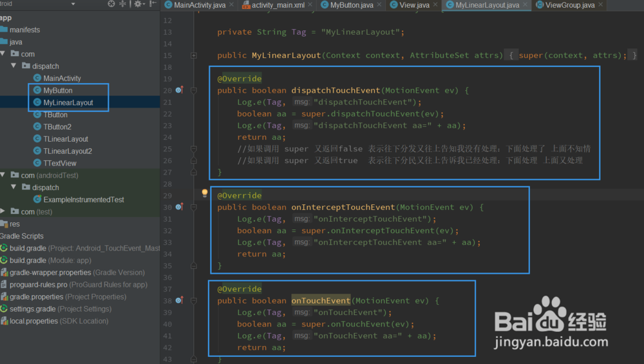Close the ViewGroup.java tab
Screen dimensions: 644x364
click(601, 5)
